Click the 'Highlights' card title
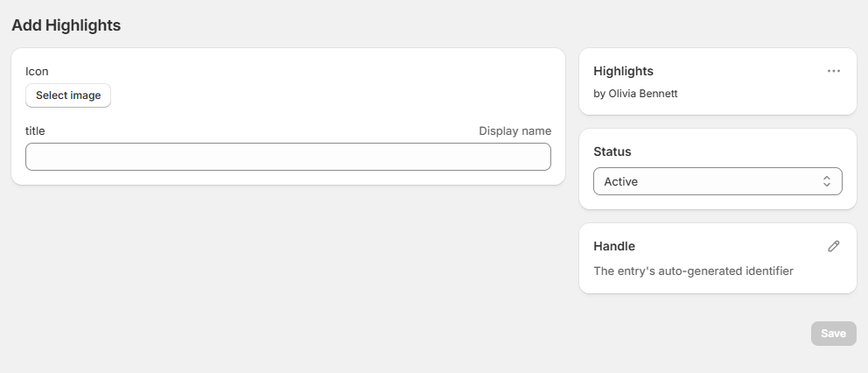This screenshot has width=868, height=373. coord(623,71)
